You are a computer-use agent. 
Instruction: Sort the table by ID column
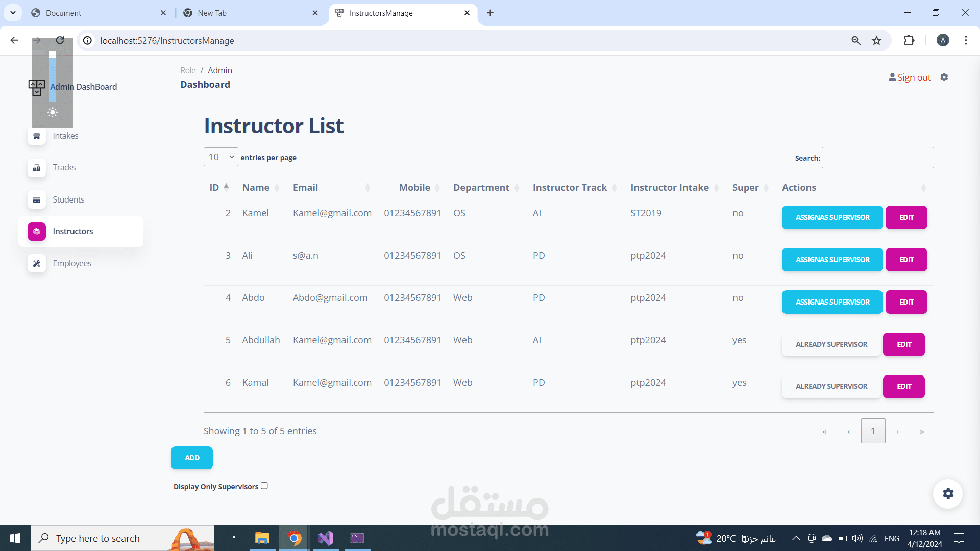click(219, 187)
